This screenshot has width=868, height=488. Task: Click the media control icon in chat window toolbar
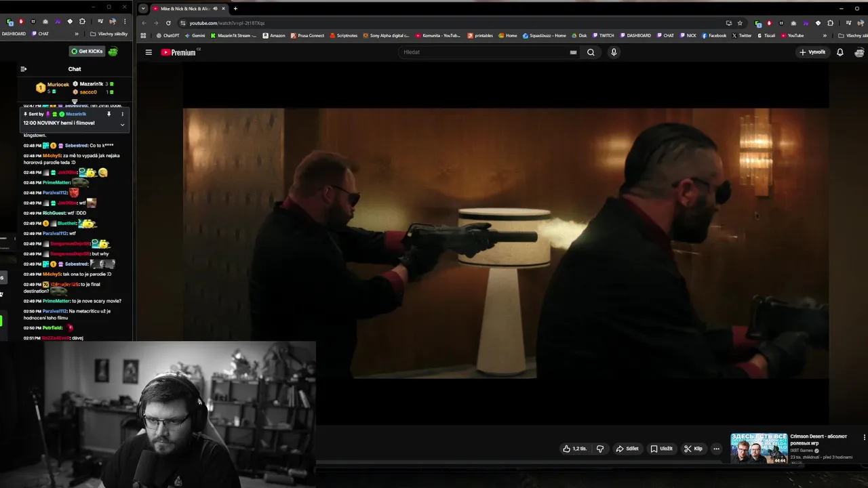point(100,22)
